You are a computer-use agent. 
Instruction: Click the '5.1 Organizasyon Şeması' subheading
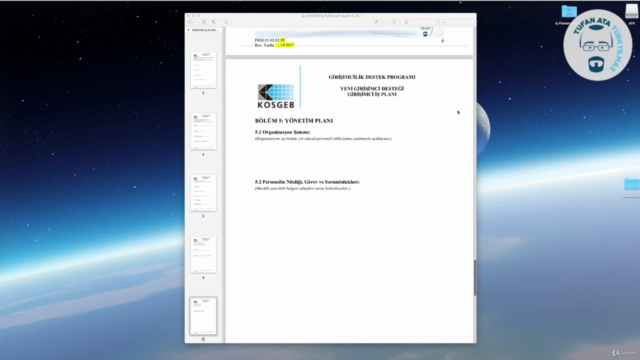(x=282, y=132)
